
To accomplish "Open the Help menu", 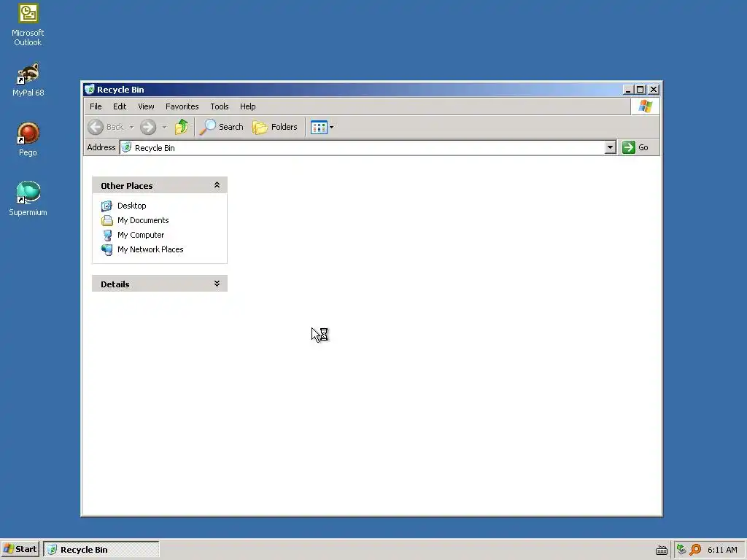I will click(x=248, y=106).
